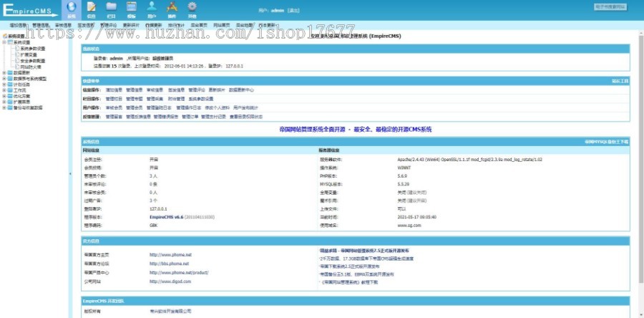Select 后台地图 in the top submenu bar
The height and width of the screenshot is (318, 644).
[244, 26]
